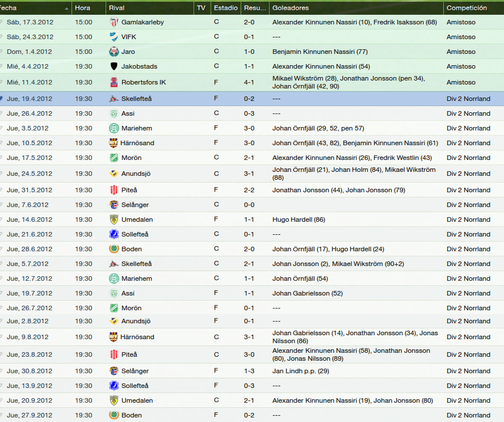Screen dimensions: 504x422
Task: Click Umedalen crest in 20.9.2012 row
Action: (114, 400)
